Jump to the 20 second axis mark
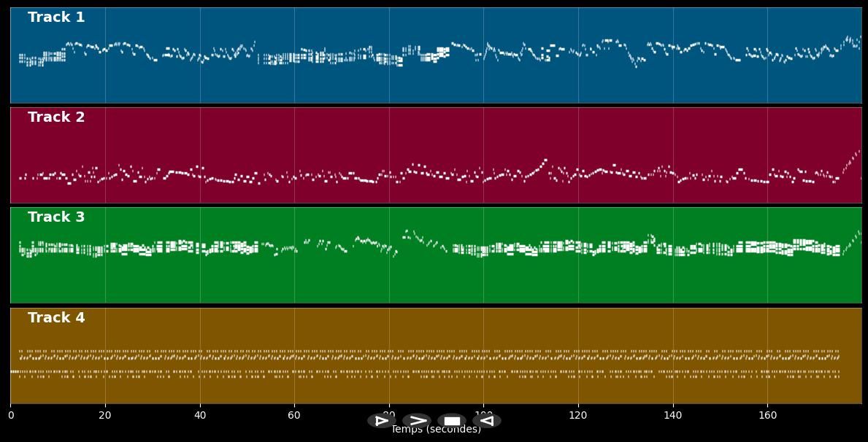The width and height of the screenshot is (868, 442). tap(105, 415)
